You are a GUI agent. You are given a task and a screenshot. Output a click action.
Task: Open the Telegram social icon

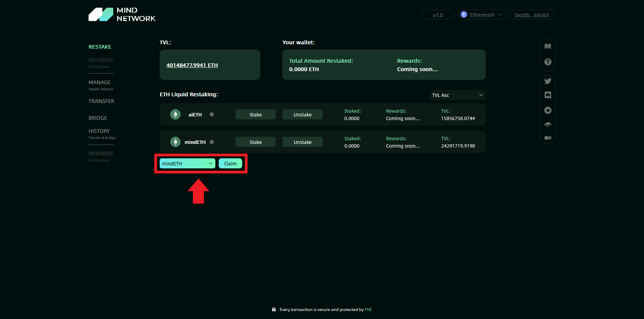click(547, 110)
